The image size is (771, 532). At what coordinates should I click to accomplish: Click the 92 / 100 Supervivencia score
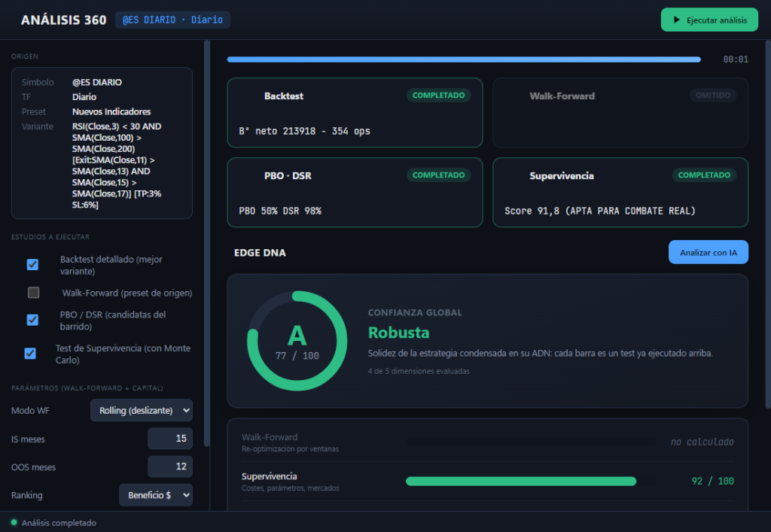(x=712, y=482)
